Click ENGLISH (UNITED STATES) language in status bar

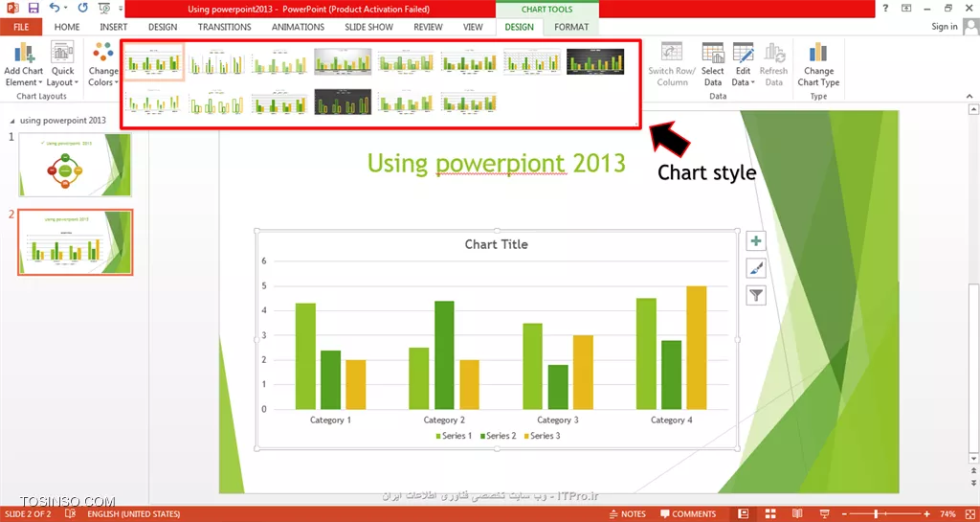point(134,514)
